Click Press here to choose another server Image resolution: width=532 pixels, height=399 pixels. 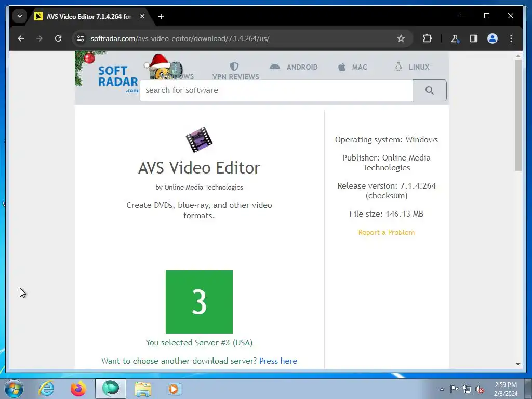278,361
